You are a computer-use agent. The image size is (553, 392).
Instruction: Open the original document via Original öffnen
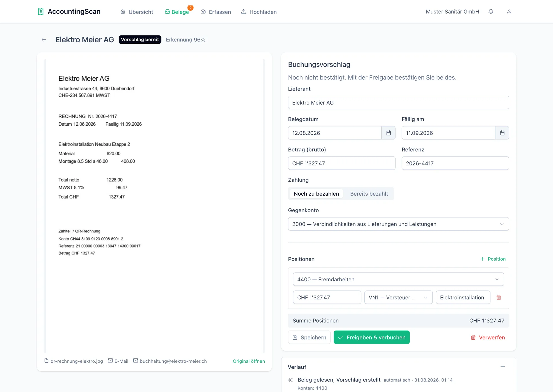click(x=249, y=361)
